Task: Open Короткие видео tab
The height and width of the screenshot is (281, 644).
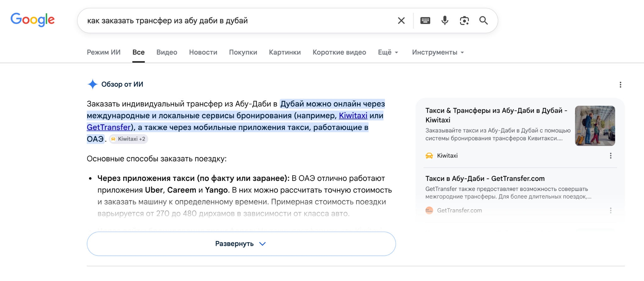Action: click(339, 52)
